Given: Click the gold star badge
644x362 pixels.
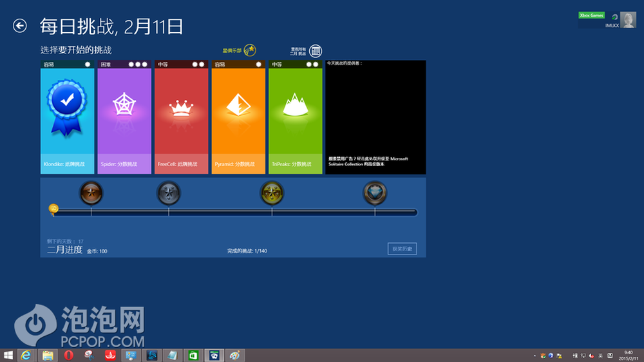Looking at the screenshot, I should (272, 193).
